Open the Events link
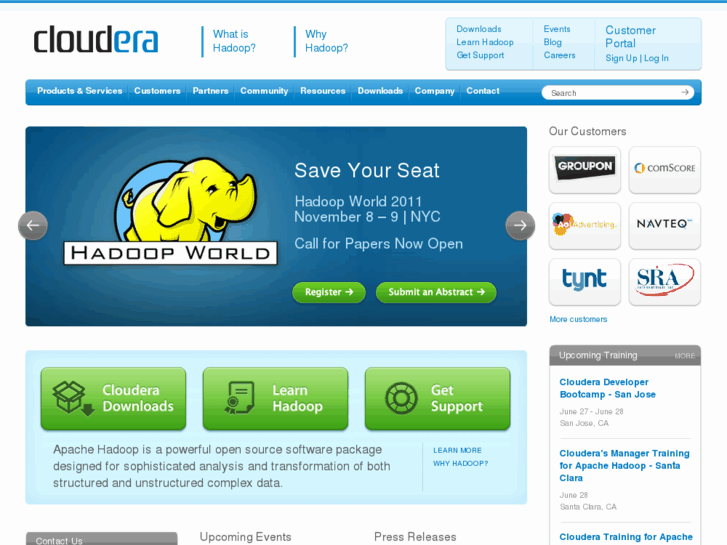Viewport: 727px width, 545px height. [557, 29]
